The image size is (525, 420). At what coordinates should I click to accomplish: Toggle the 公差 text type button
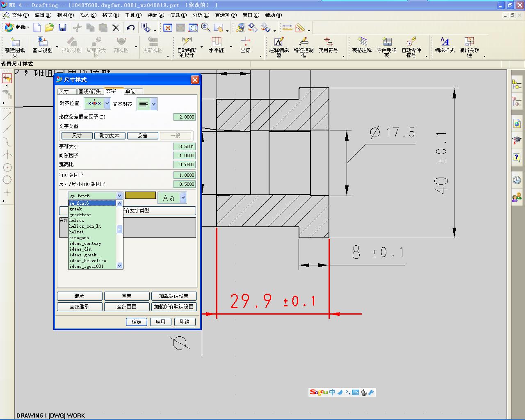click(142, 136)
